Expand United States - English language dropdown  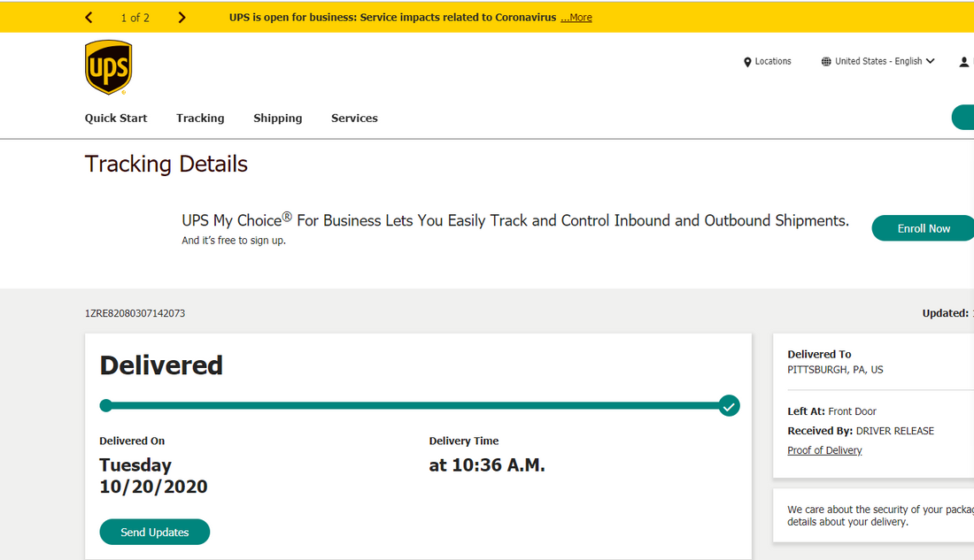pos(877,61)
